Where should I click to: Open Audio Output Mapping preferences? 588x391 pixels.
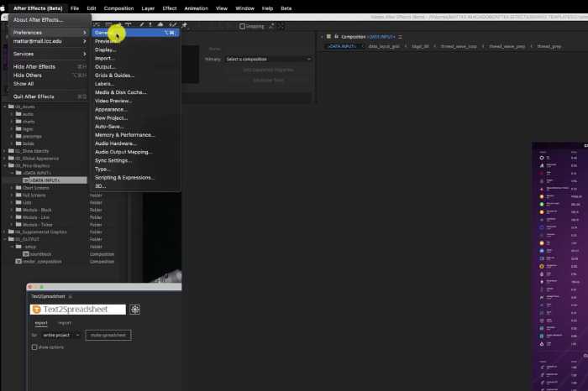(x=136, y=152)
